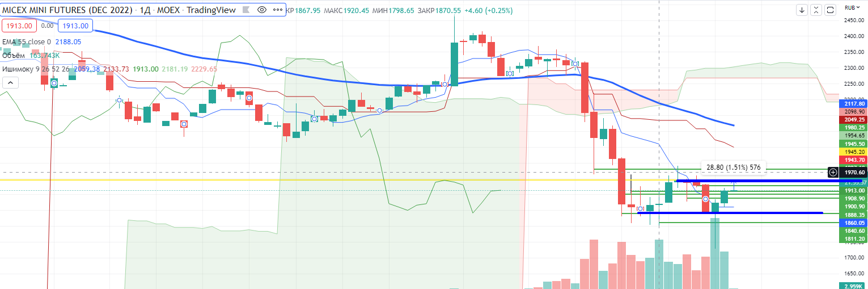This screenshot has width=868, height=289.
Task: Click the yellow 1945.20 price label
Action: [853, 152]
